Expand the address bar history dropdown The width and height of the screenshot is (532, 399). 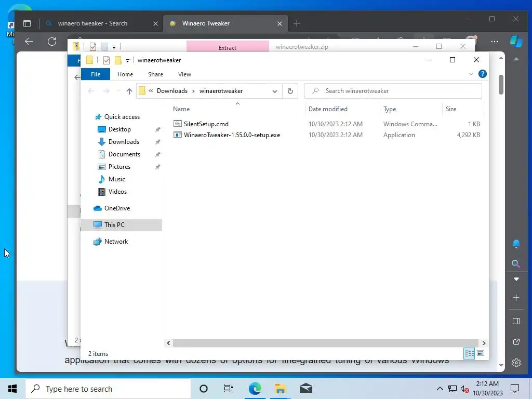275,91
